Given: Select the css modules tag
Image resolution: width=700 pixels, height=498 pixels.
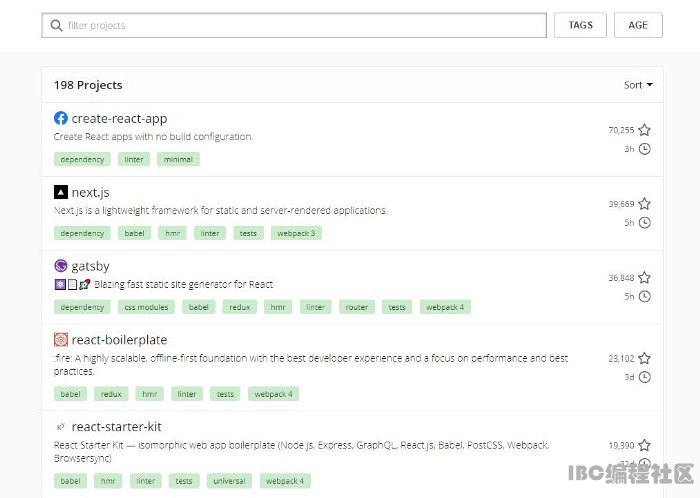Looking at the screenshot, I should click(x=146, y=307).
